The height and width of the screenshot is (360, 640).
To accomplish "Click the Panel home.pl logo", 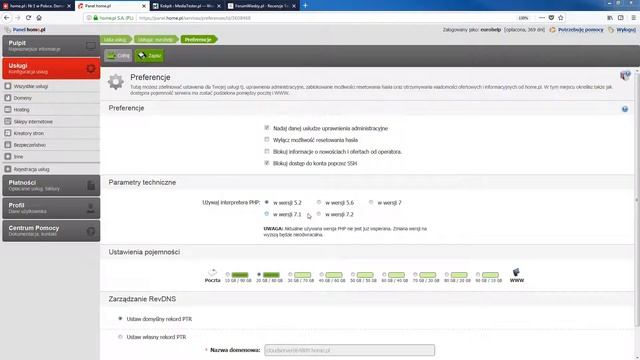I will pyautogui.click(x=25, y=30).
